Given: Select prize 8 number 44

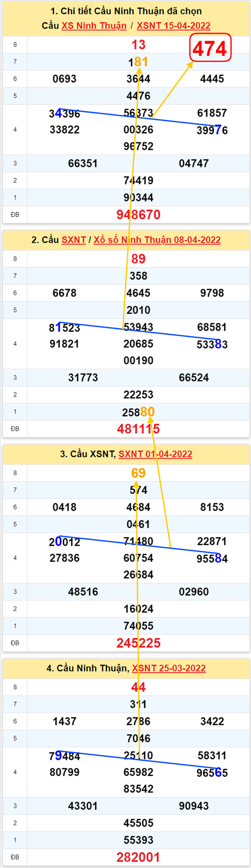Looking at the screenshot, I should (x=139, y=687).
